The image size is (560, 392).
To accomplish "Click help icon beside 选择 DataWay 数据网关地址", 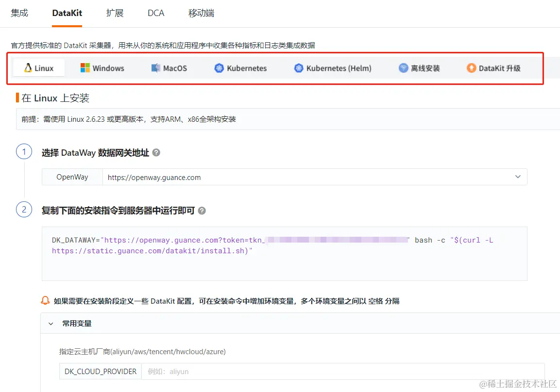I will point(156,153).
